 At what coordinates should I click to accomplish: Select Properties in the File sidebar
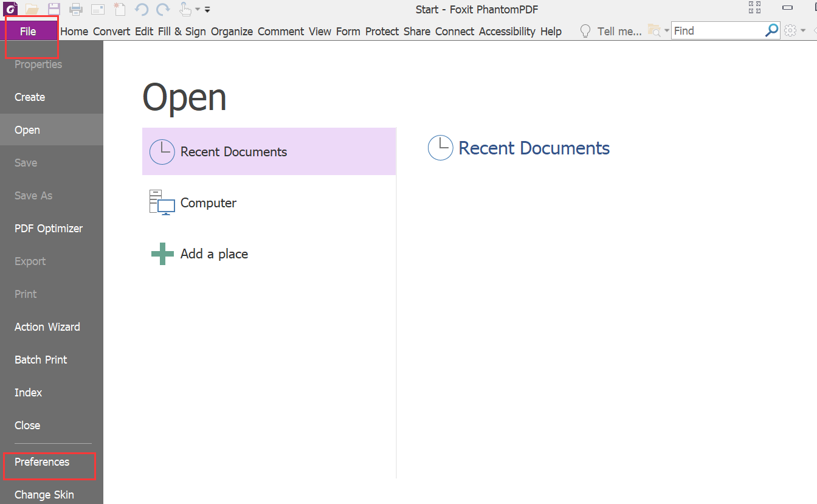pos(38,64)
